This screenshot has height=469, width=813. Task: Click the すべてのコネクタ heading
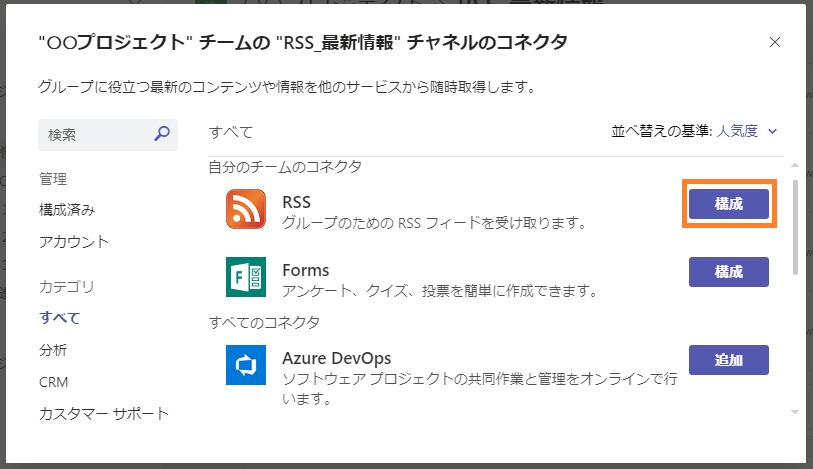264,322
